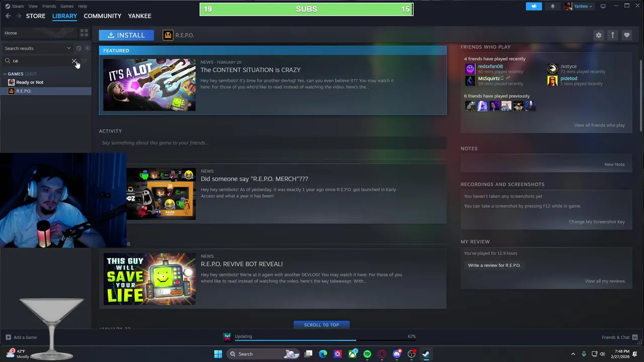Write a review for R.E.P.O.
This screenshot has width=644, height=362.
(x=494, y=265)
